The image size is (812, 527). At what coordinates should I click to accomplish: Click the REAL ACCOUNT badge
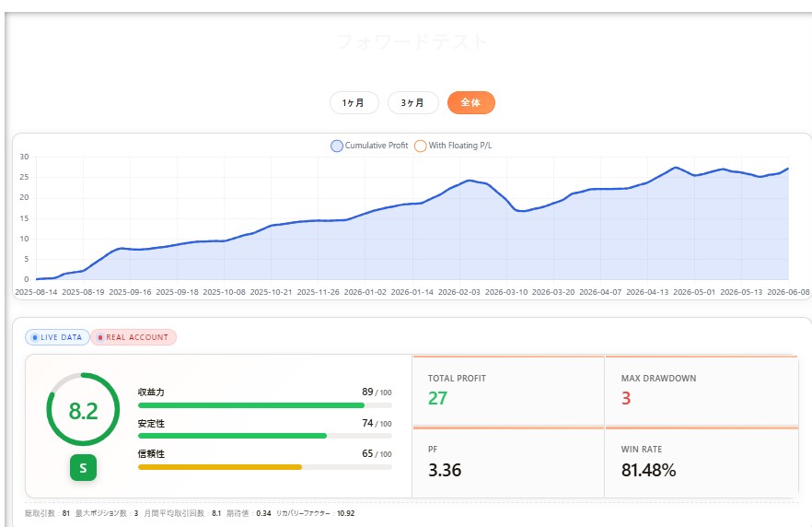pos(133,337)
